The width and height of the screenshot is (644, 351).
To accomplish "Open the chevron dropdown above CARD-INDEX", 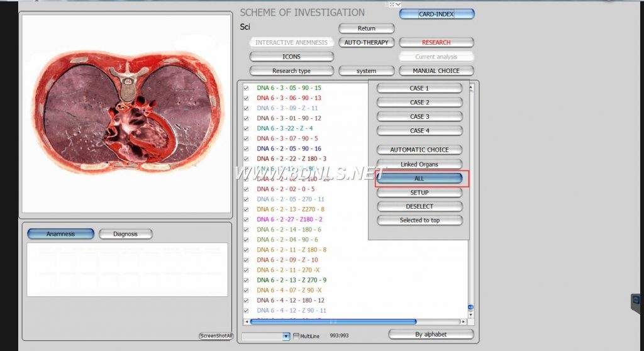I will click(398, 4).
